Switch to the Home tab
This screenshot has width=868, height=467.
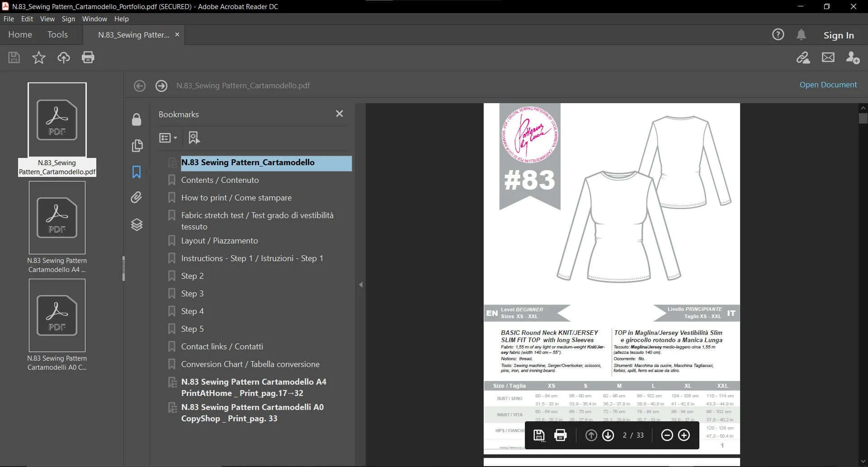click(x=20, y=35)
